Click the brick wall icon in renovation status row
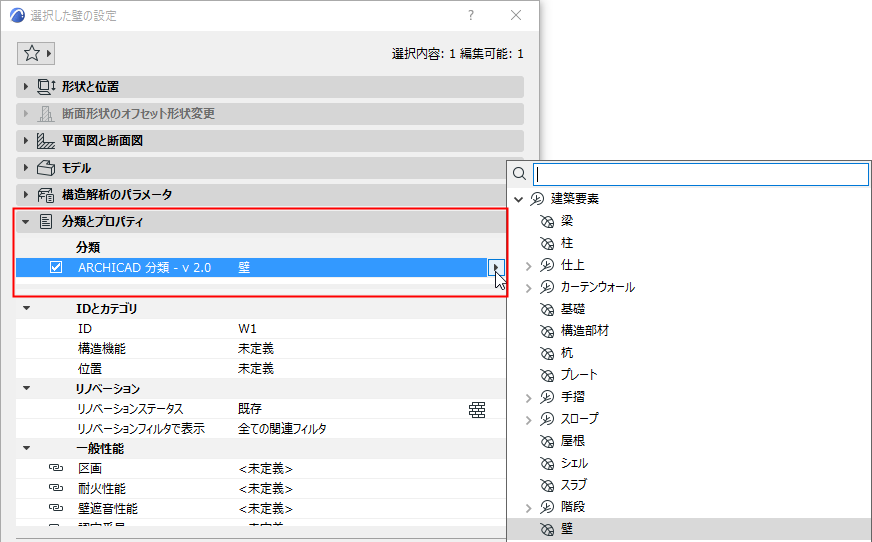 coord(477,410)
